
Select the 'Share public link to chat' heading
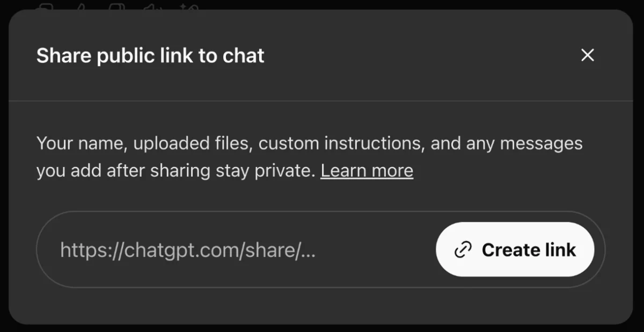point(150,55)
